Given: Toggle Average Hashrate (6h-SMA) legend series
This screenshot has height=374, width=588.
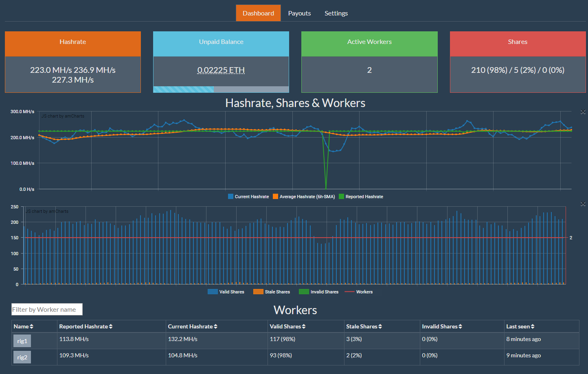Looking at the screenshot, I should coord(304,197).
